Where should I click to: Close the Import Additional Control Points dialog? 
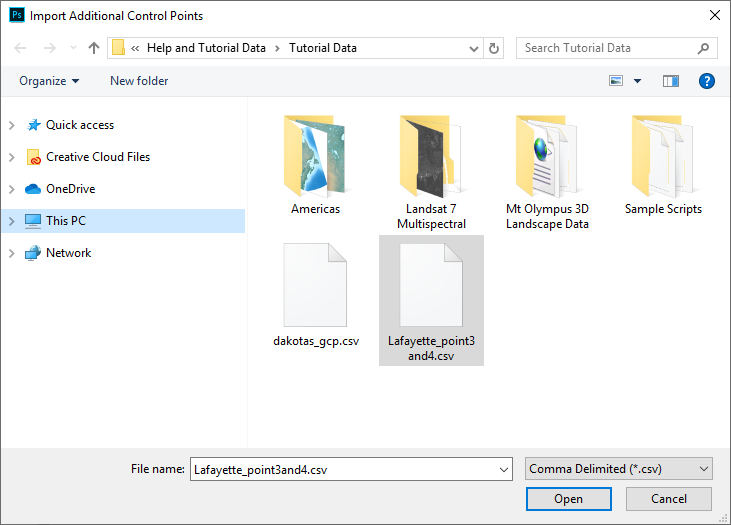(714, 15)
